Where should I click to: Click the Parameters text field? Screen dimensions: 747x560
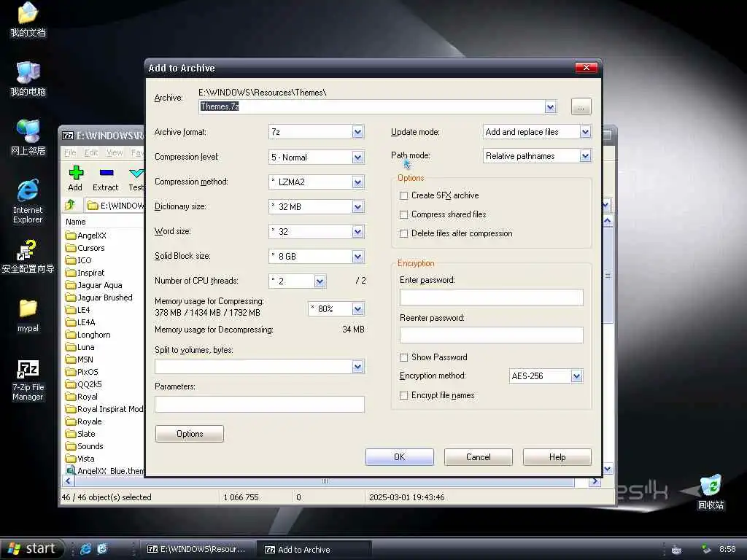(260, 404)
